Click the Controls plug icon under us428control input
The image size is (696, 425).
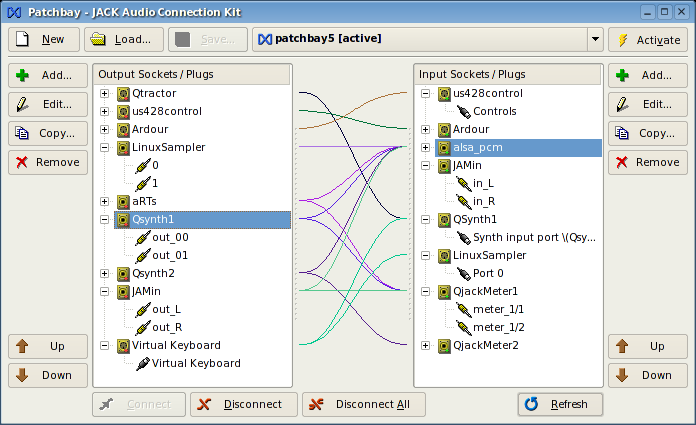point(463,111)
